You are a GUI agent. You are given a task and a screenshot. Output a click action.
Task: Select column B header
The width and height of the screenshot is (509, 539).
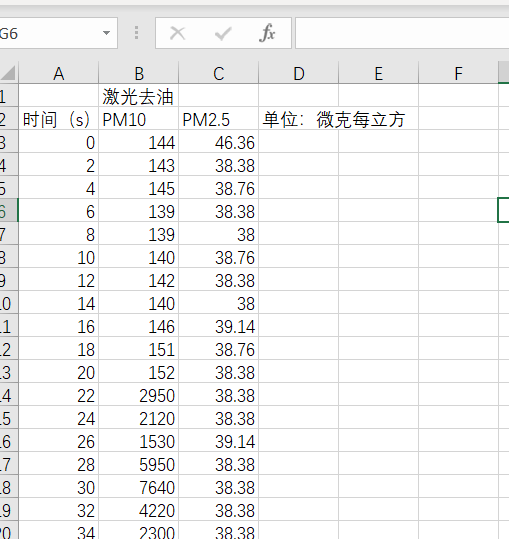pos(139,73)
